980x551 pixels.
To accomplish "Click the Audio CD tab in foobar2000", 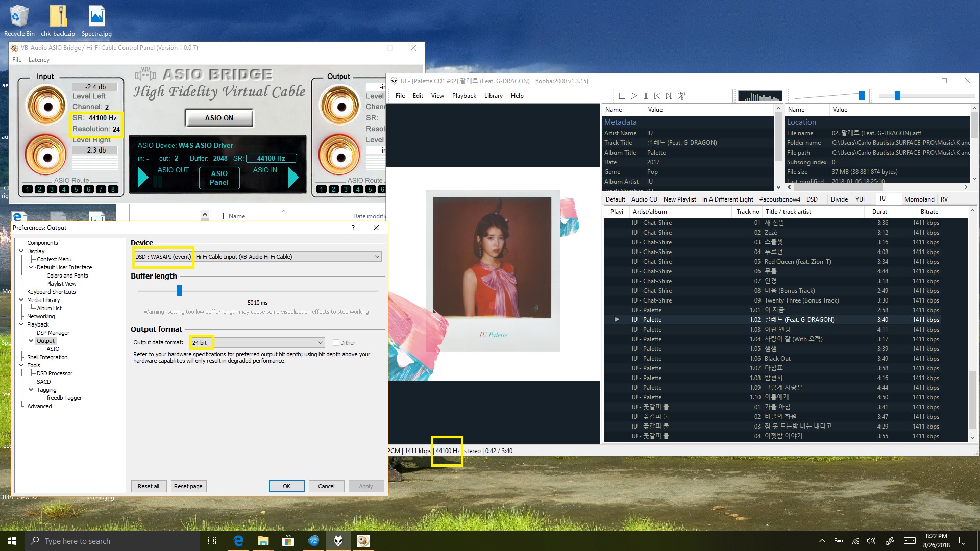I will click(642, 198).
